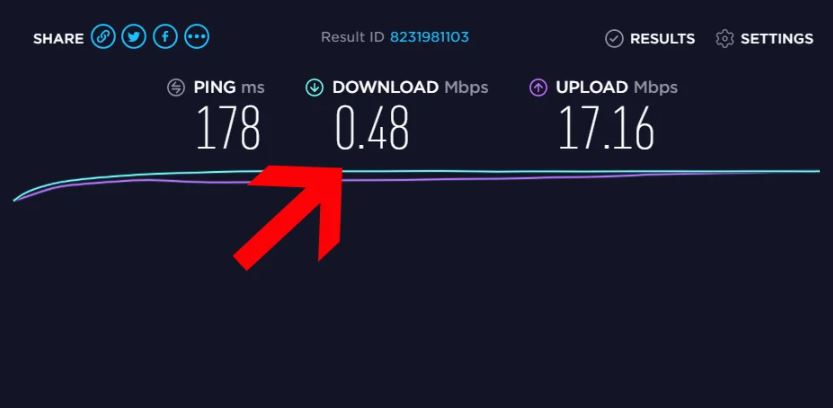
Task: Click the ping icon
Action: tap(176, 88)
